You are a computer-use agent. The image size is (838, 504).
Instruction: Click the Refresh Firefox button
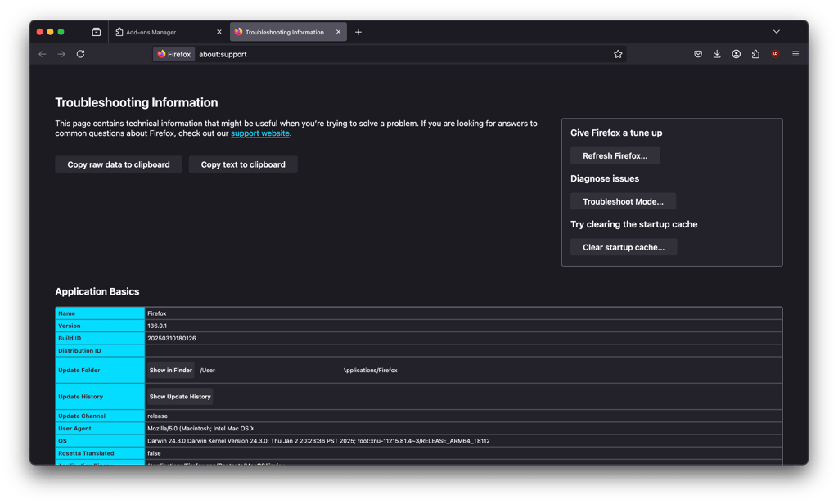point(615,156)
